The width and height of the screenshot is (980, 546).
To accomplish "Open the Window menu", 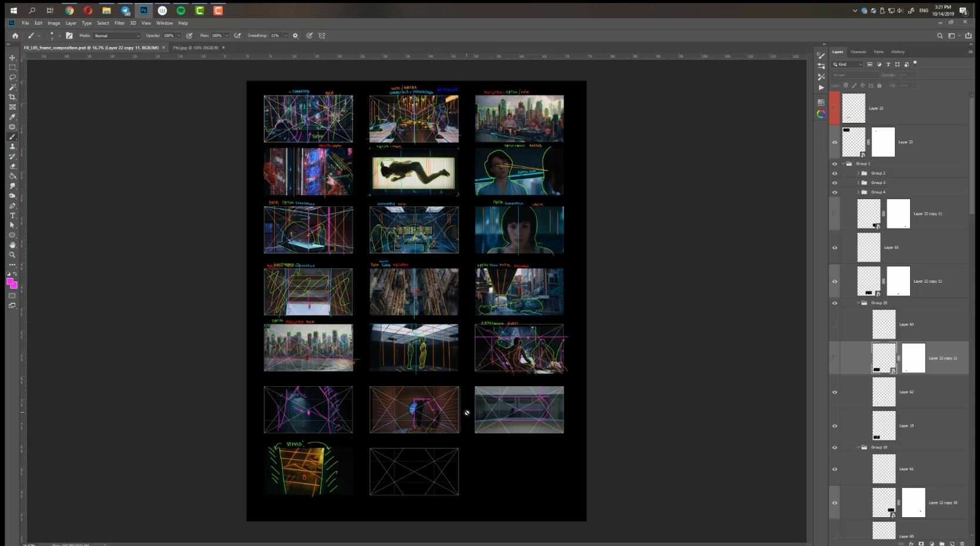I will point(165,24).
